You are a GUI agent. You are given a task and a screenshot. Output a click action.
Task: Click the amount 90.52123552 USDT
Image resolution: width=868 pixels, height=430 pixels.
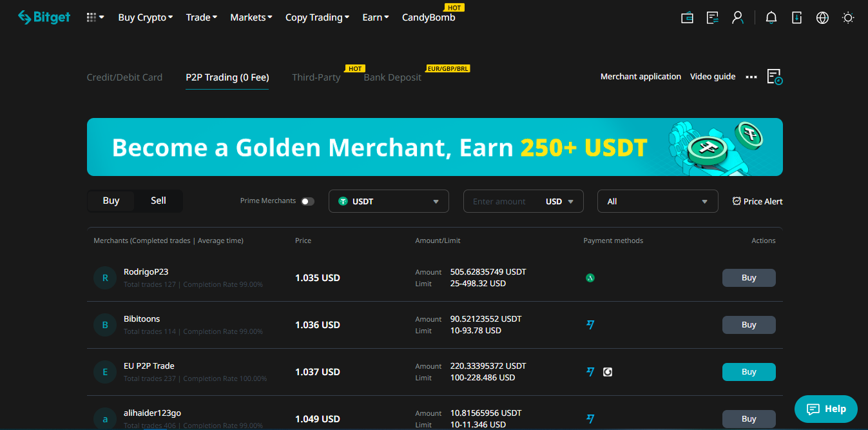pyautogui.click(x=486, y=319)
